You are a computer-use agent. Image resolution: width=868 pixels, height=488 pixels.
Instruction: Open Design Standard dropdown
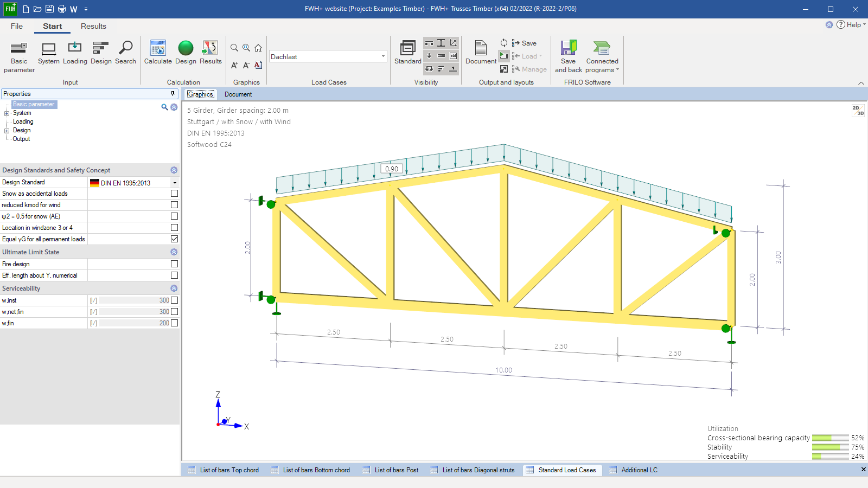click(x=175, y=183)
